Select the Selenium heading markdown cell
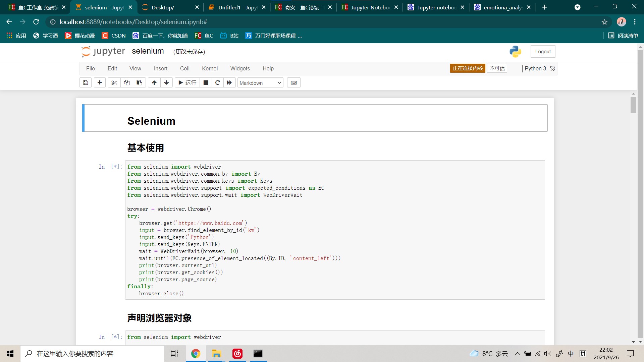The height and width of the screenshot is (362, 644). pyautogui.click(x=315, y=118)
